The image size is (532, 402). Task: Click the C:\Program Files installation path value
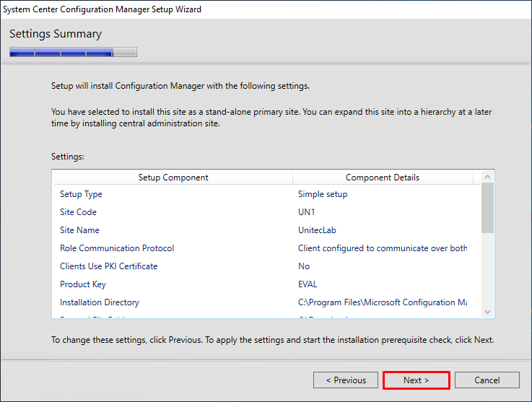(383, 302)
